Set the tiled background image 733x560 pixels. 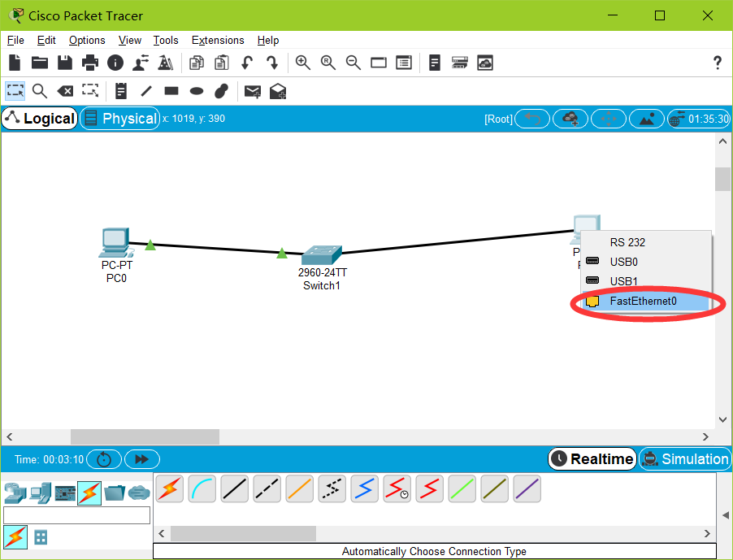(647, 119)
